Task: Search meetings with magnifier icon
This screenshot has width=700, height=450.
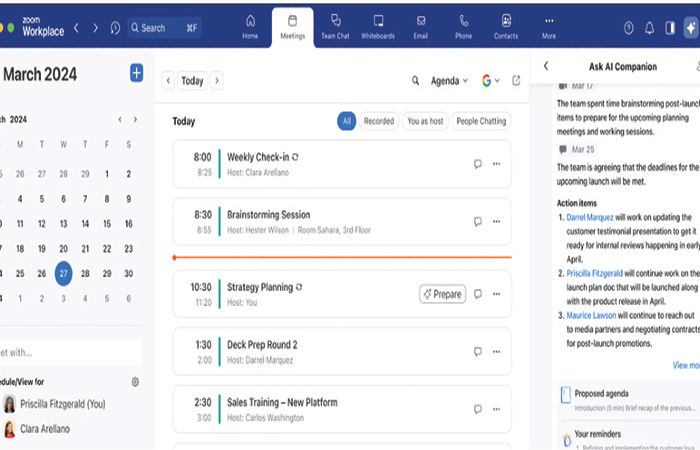Action: pos(415,81)
